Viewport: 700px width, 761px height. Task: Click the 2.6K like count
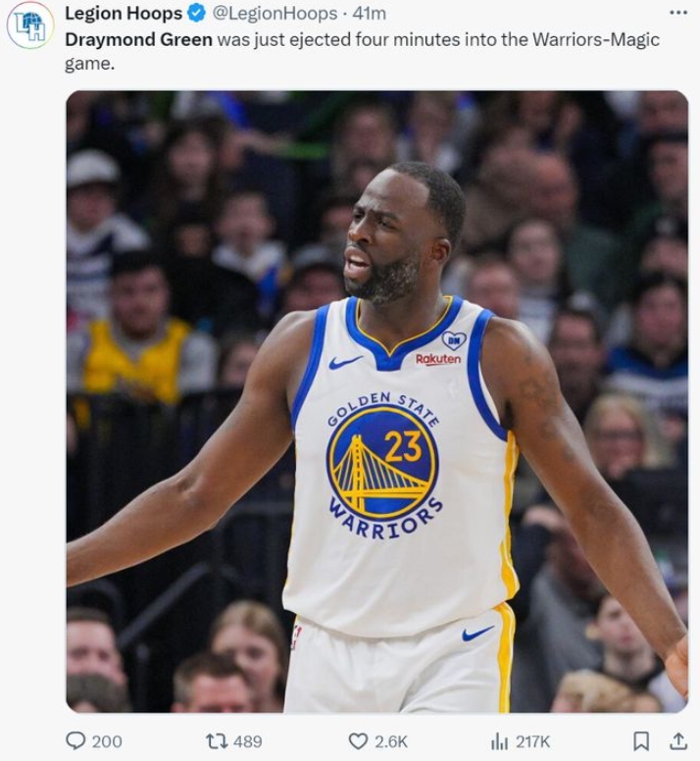click(x=391, y=741)
